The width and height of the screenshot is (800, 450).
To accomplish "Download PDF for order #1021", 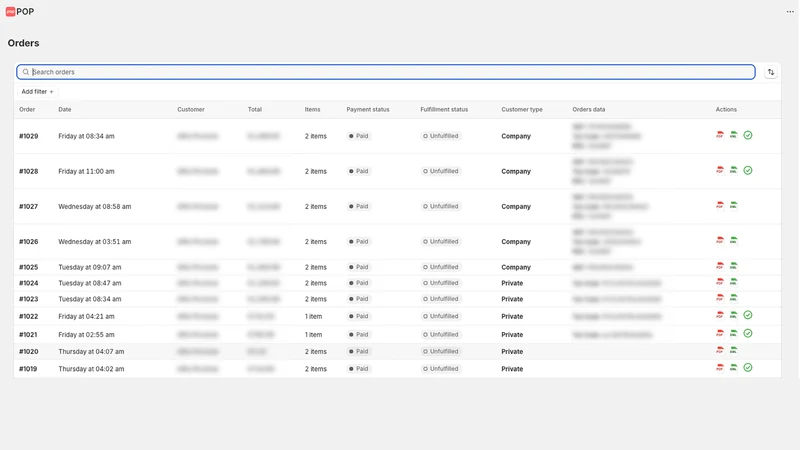I will coord(720,334).
